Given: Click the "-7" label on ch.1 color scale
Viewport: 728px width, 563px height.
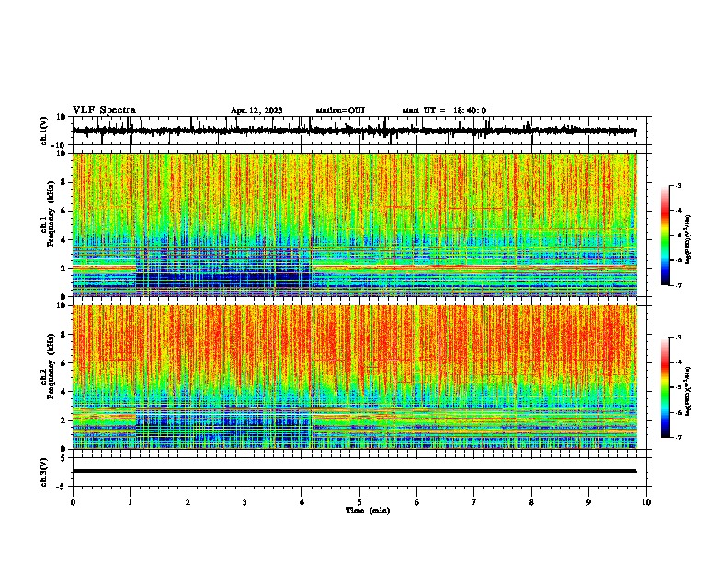Looking at the screenshot, I should click(x=677, y=285).
